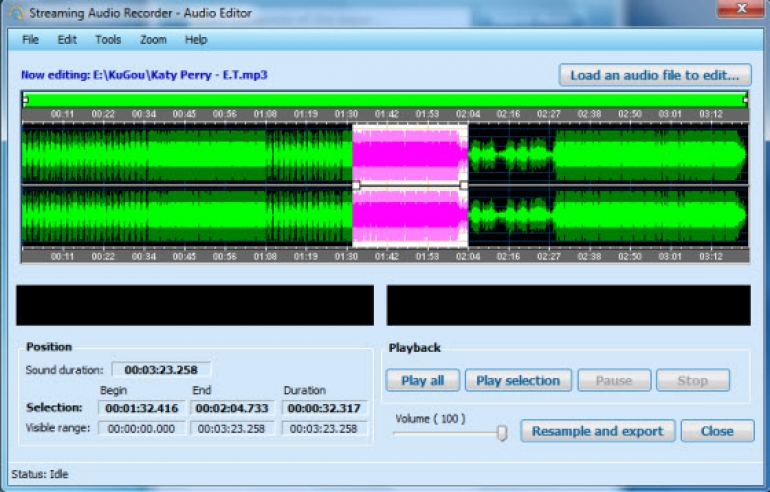Click the Now editing file path text
770x492 pixels.
point(144,75)
